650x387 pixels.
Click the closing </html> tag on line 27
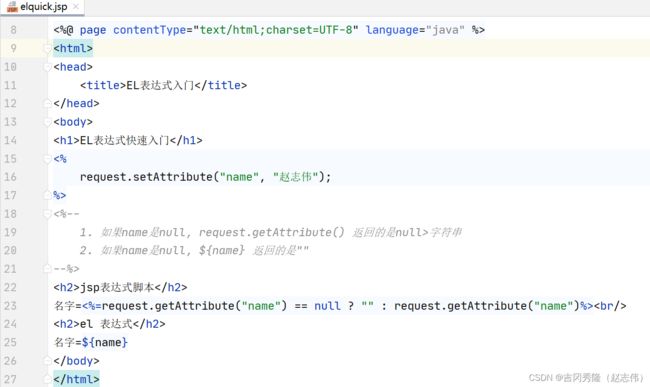point(76,380)
